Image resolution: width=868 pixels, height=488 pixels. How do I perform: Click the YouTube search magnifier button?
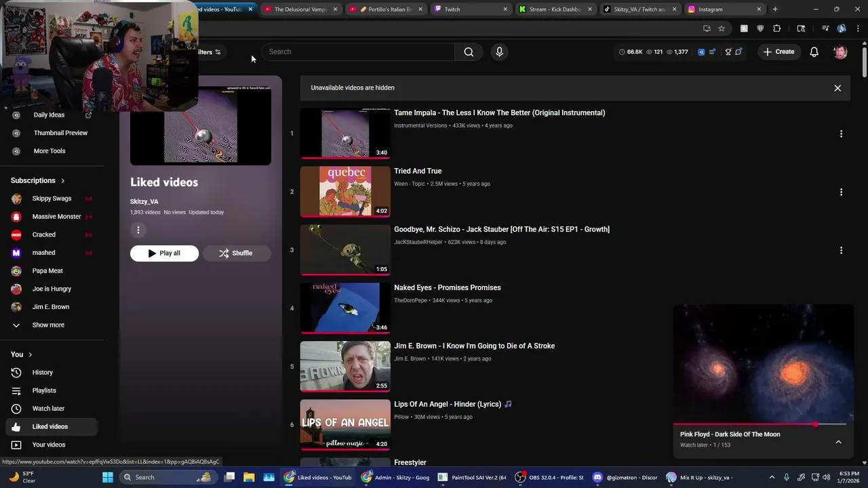point(469,52)
